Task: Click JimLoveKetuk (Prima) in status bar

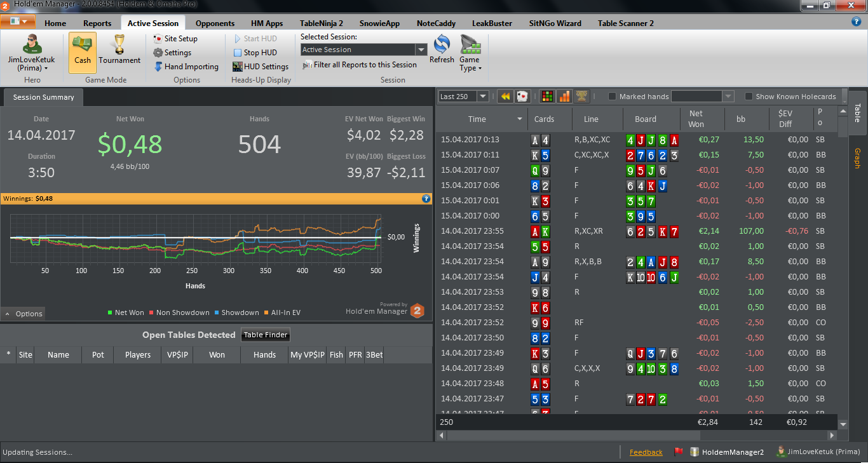Action: click(x=818, y=452)
